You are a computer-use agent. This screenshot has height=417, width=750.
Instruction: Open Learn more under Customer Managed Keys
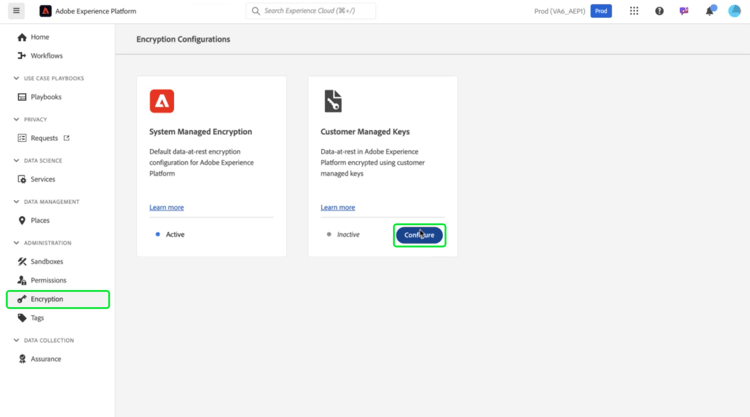(337, 207)
